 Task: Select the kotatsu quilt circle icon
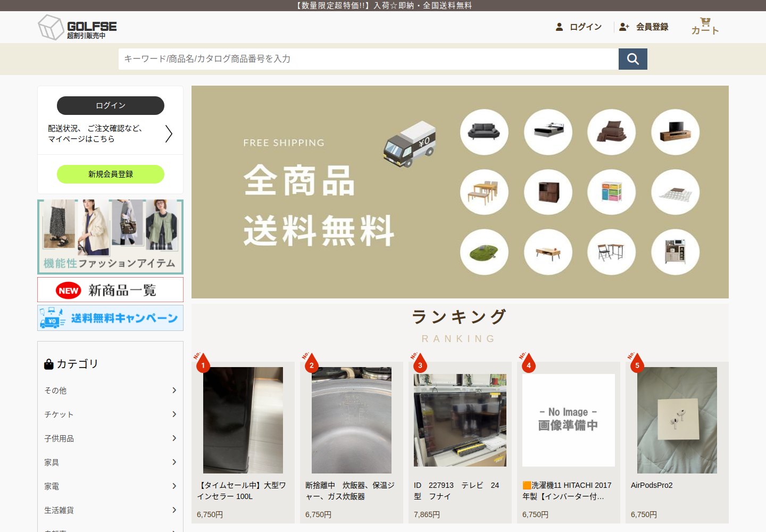click(676, 192)
